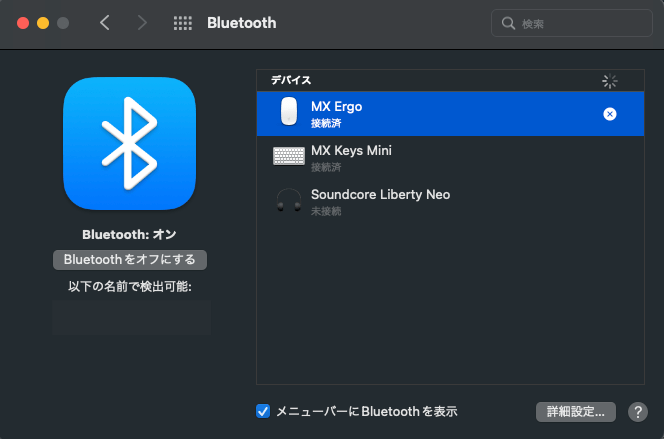This screenshot has width=664, height=439.
Task: Remove MX Ergo with the x icon
Action: pyautogui.click(x=610, y=114)
